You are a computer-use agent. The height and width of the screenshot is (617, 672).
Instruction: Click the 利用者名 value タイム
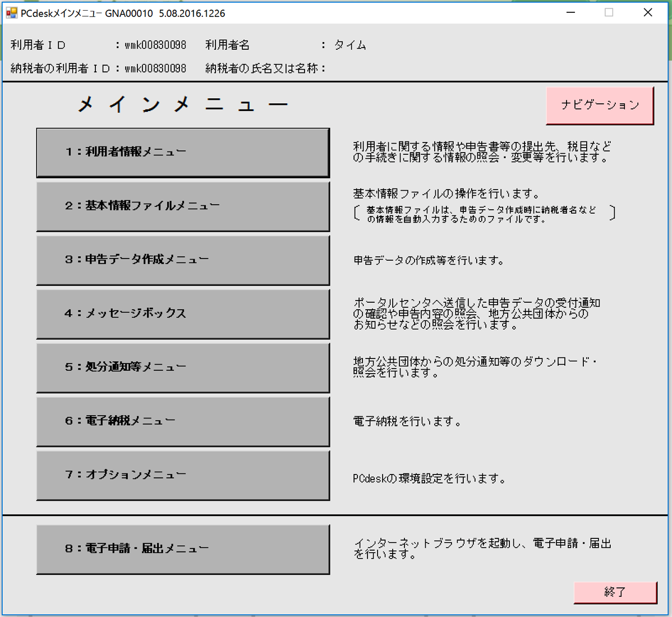tap(350, 45)
